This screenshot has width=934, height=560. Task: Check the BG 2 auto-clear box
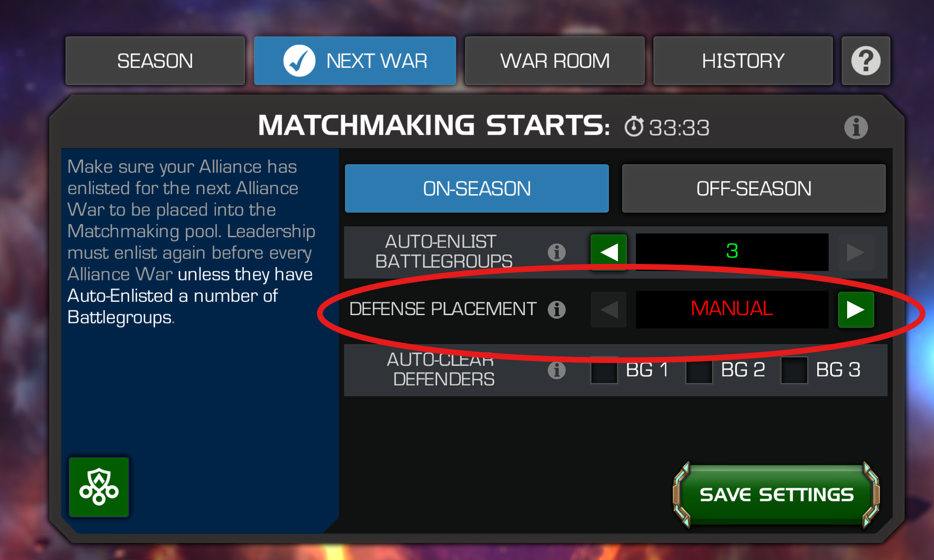coord(699,370)
